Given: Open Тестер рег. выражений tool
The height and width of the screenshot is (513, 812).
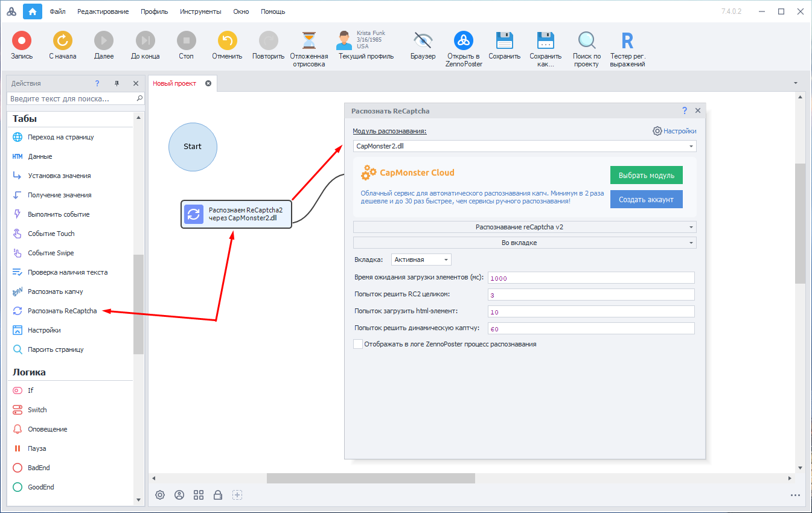Looking at the screenshot, I should point(627,41).
